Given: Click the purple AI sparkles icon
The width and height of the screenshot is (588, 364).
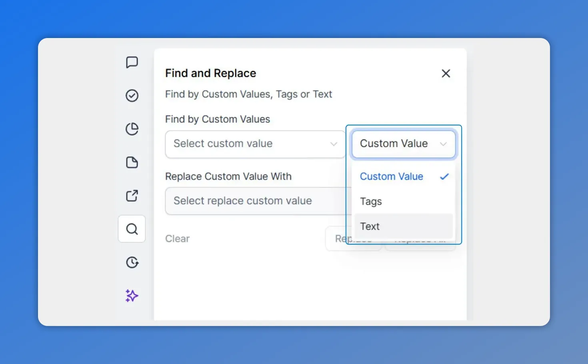Looking at the screenshot, I should (132, 296).
